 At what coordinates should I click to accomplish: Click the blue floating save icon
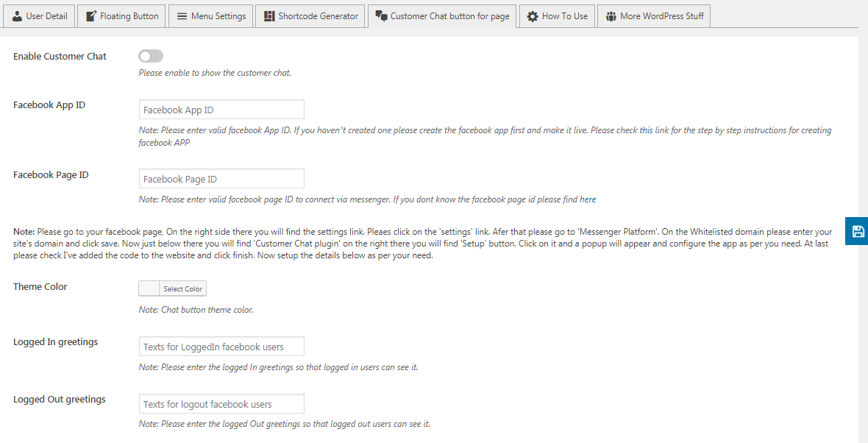(x=858, y=231)
